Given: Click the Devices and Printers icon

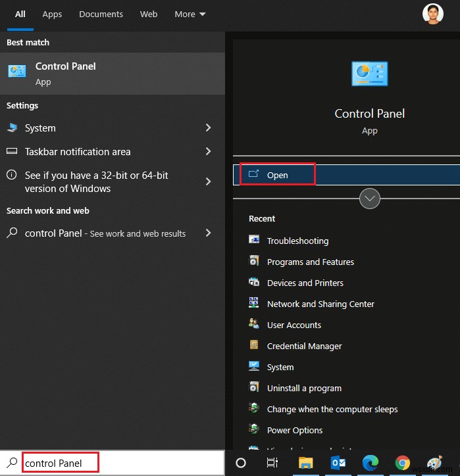Looking at the screenshot, I should (x=254, y=281).
